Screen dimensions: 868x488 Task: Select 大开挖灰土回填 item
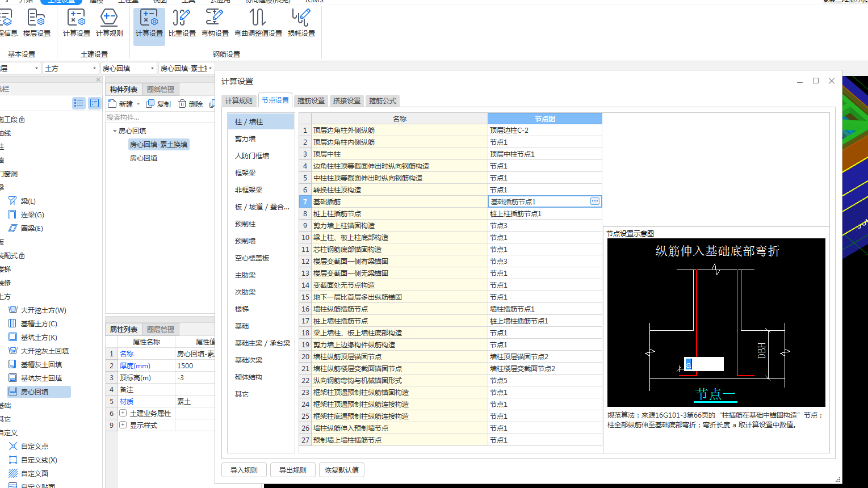click(39, 351)
